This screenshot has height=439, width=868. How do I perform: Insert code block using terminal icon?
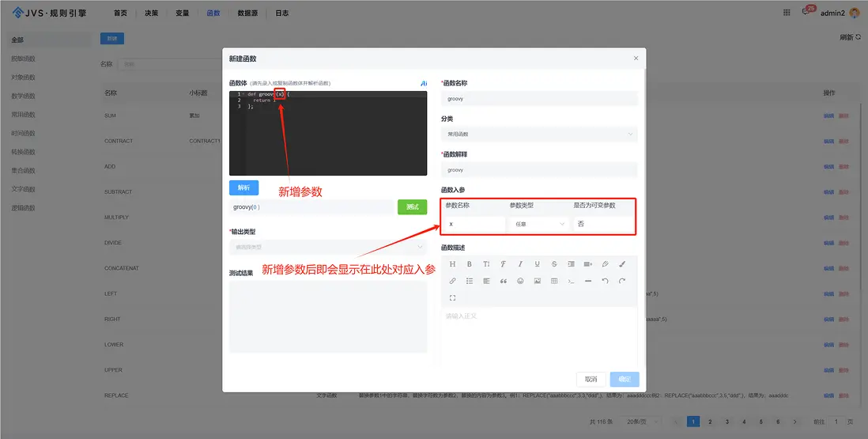pyautogui.click(x=572, y=282)
